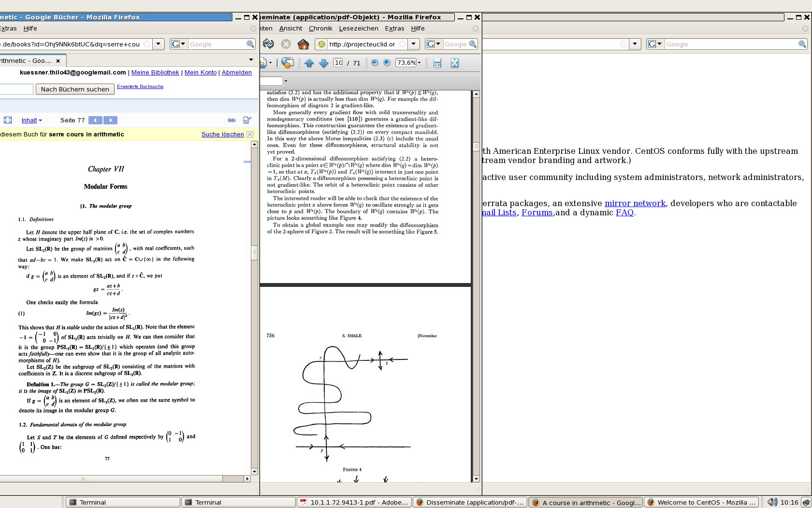Open the Lesezeichen menu
812x508 pixels.
pyautogui.click(x=358, y=29)
